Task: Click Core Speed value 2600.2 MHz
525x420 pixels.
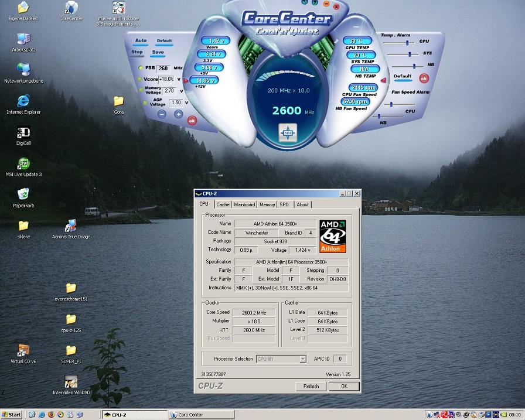Action: (254, 313)
